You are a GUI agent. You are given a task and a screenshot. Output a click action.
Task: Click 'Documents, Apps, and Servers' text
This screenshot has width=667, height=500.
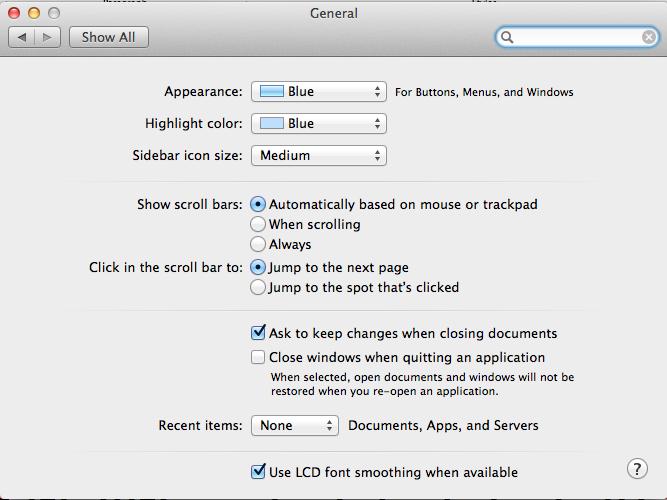click(443, 426)
